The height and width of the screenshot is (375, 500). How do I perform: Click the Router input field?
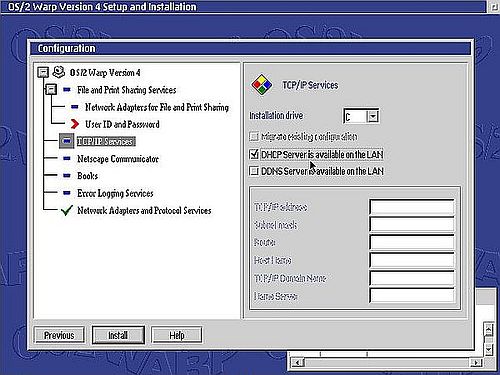412,242
